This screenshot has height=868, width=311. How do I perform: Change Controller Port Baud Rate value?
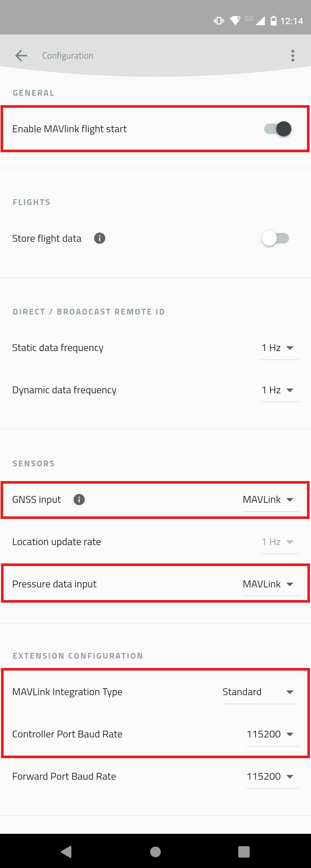[x=272, y=734]
